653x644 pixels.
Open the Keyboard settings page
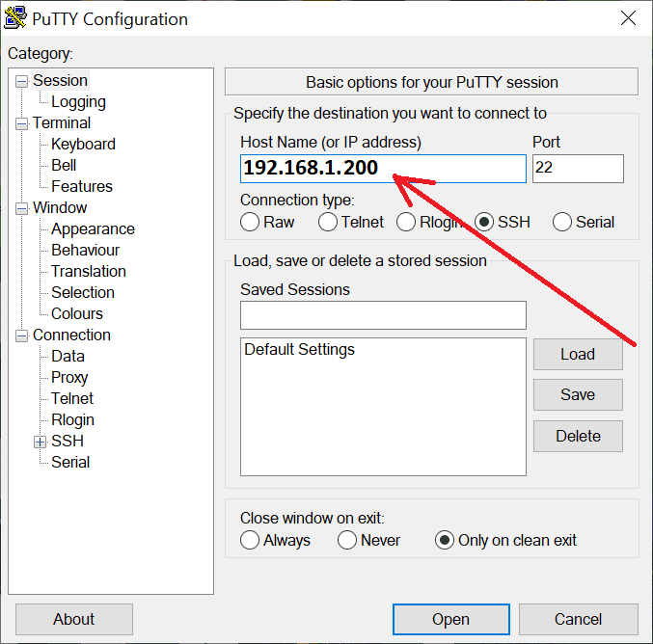pyautogui.click(x=83, y=145)
